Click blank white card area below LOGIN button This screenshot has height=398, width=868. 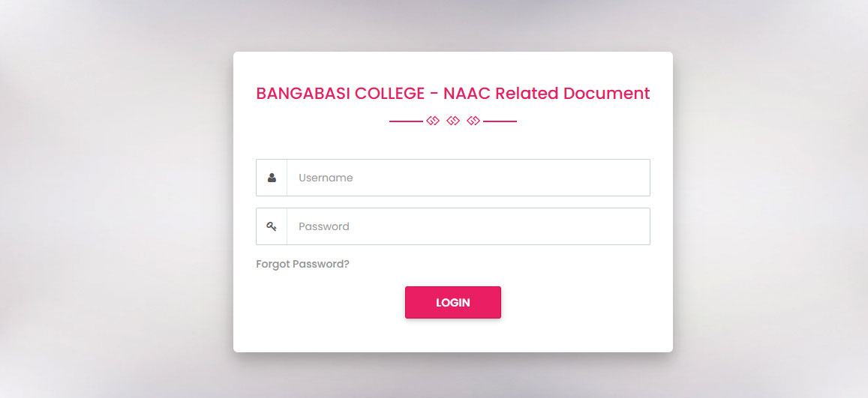[x=453, y=335]
